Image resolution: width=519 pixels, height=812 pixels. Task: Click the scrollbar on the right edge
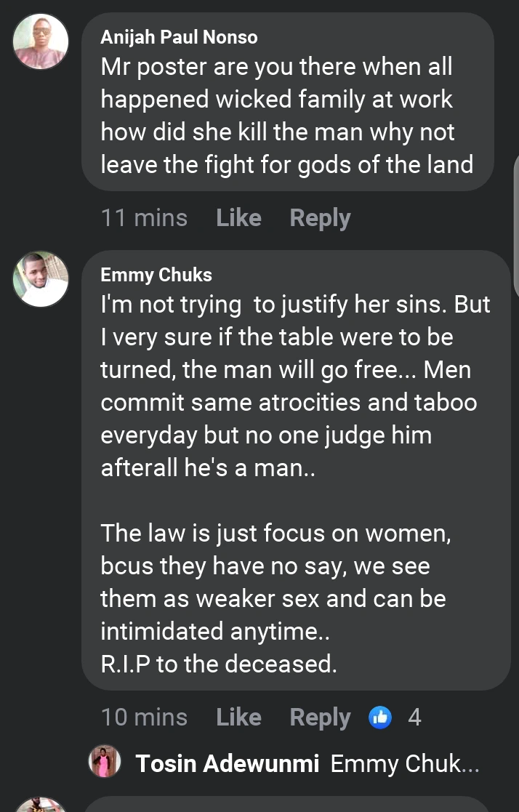point(516,218)
